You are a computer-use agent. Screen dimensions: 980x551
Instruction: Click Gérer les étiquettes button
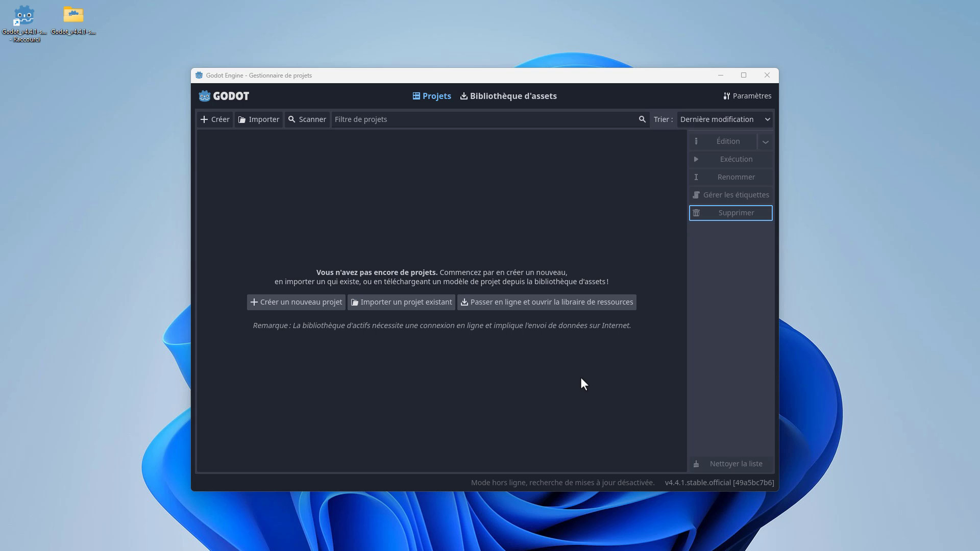tap(731, 195)
